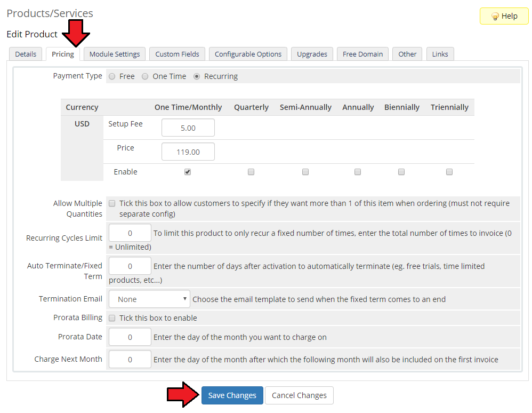532x413 pixels.
Task: Click the Semi-Annually column header
Action: (305, 107)
